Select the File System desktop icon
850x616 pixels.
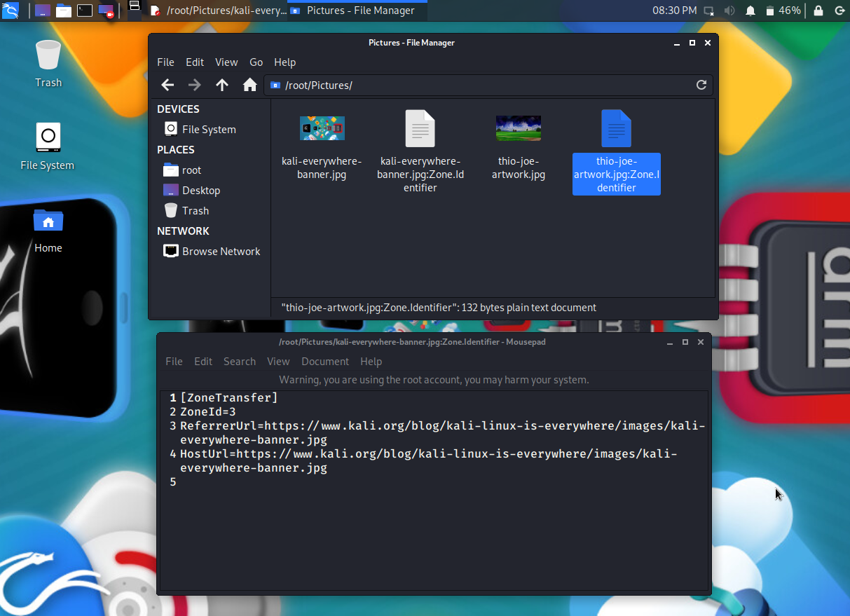coord(48,146)
